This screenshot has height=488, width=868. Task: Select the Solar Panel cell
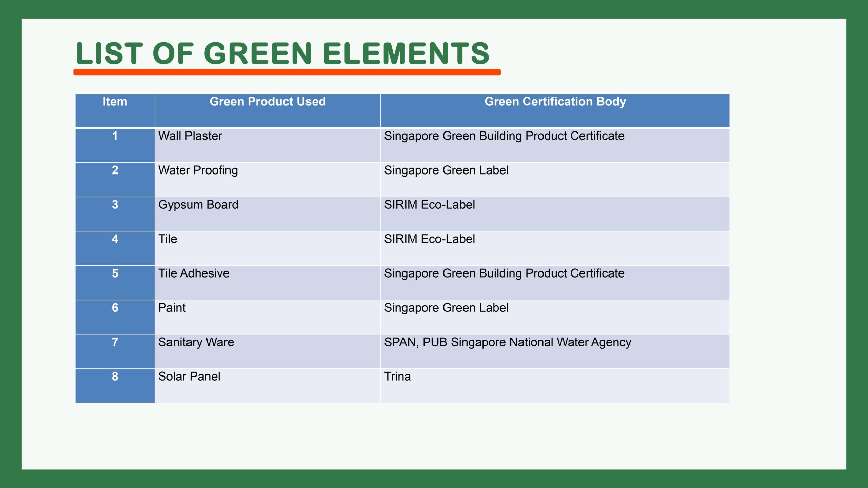189,377
